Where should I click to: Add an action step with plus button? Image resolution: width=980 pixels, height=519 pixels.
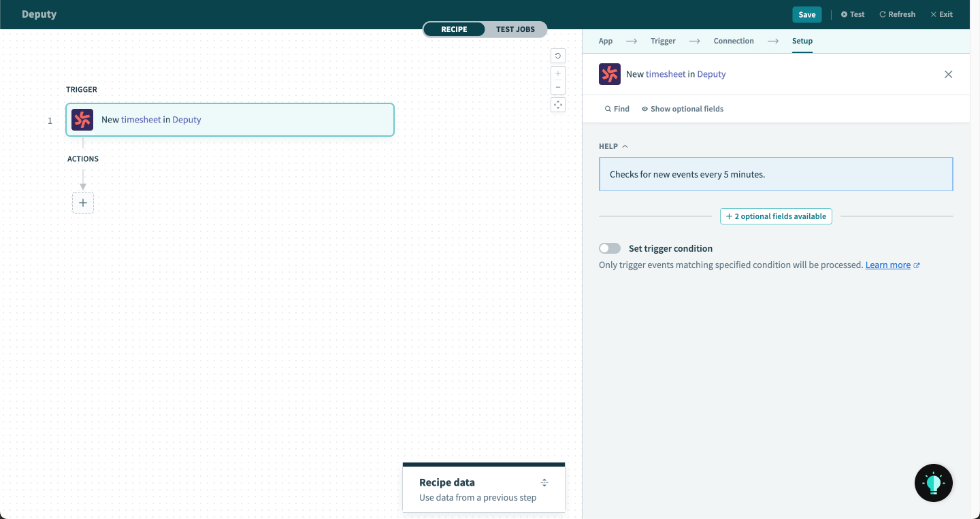pyautogui.click(x=83, y=203)
